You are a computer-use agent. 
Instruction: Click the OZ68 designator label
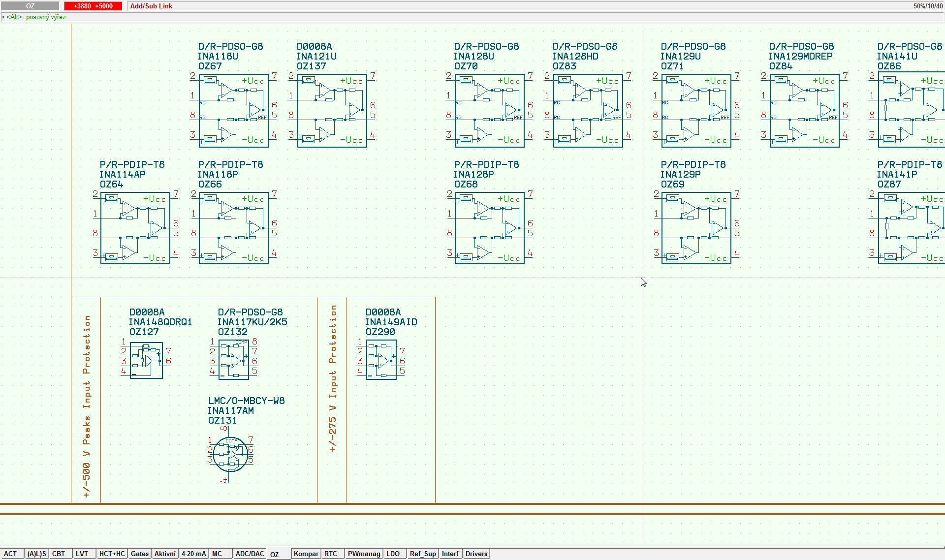pos(466,184)
